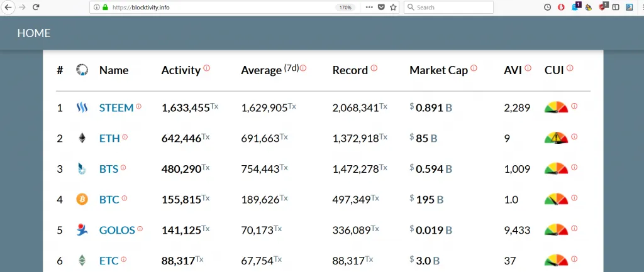Click the Record column header
The image size is (644, 272).
pos(350,70)
